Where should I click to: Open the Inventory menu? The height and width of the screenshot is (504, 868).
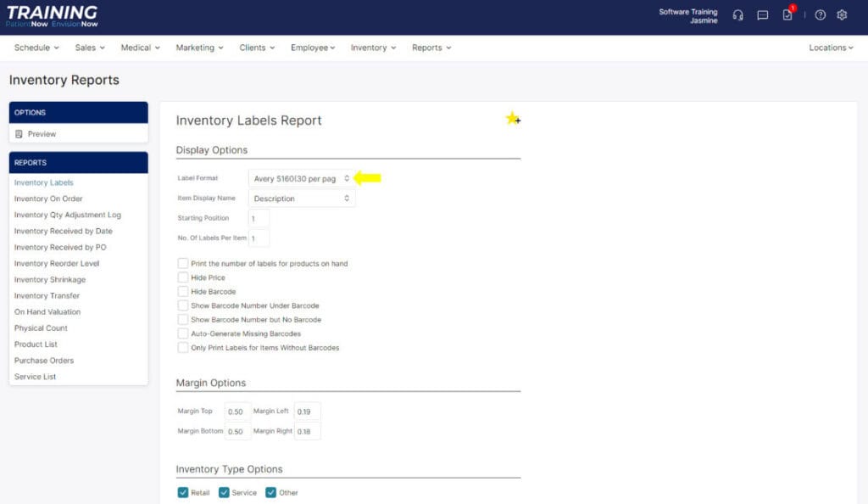pyautogui.click(x=373, y=48)
